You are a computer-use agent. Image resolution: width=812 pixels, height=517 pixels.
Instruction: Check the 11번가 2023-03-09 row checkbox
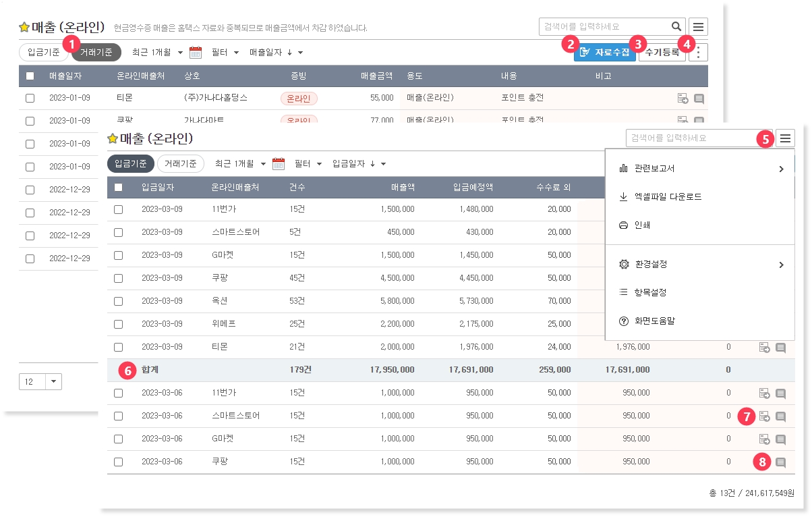tap(119, 209)
